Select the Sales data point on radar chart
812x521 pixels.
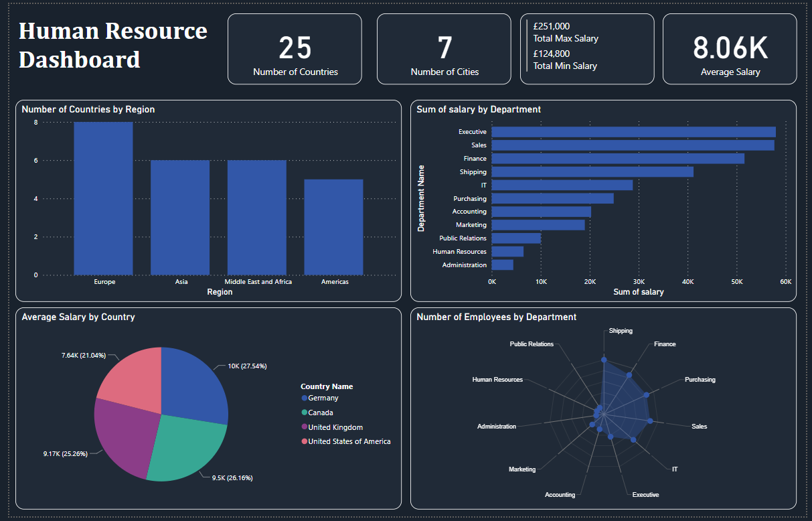pyautogui.click(x=650, y=421)
